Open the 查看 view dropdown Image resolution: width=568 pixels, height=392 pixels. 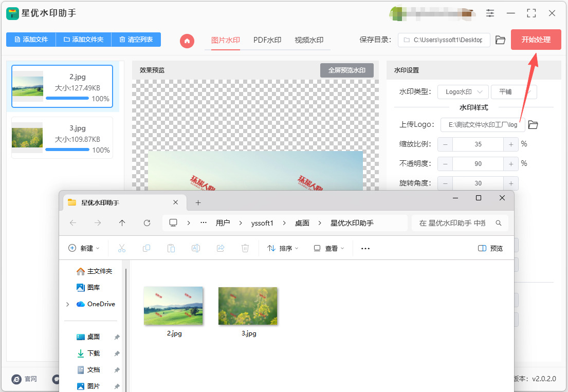[x=329, y=248]
